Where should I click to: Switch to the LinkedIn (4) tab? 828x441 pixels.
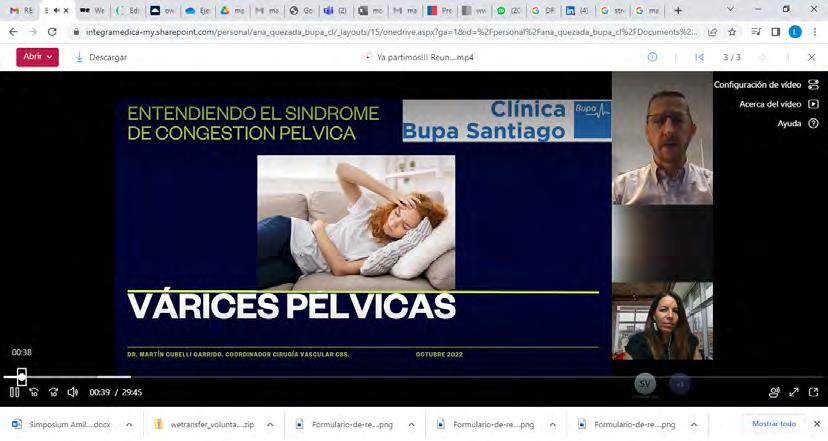(577, 11)
